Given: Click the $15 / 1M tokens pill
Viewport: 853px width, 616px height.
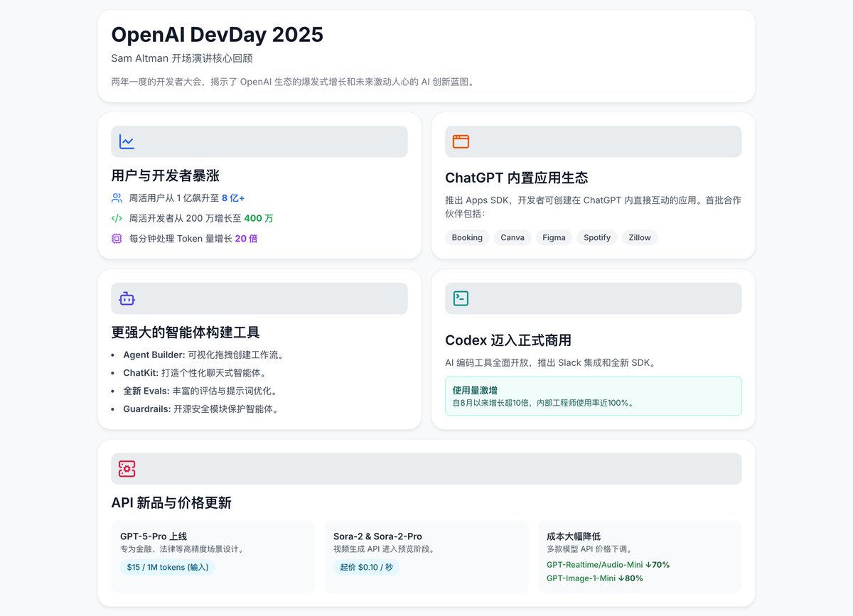Looking at the screenshot, I should click(x=168, y=567).
